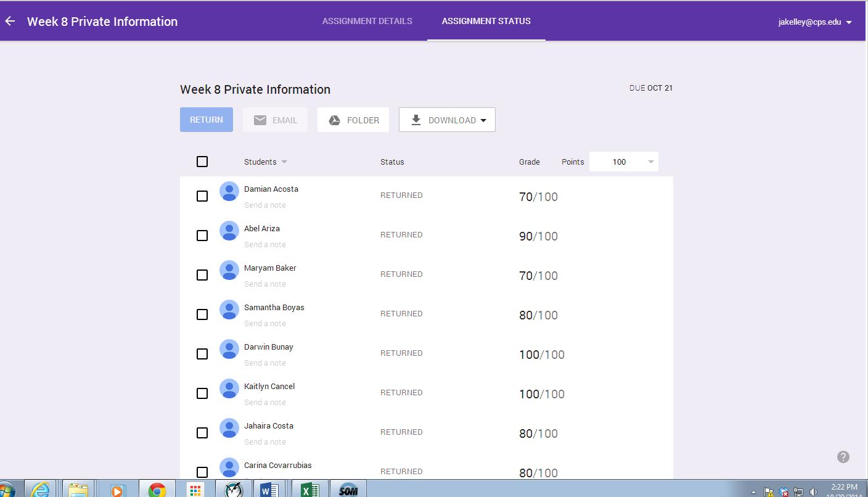Toggle the select-all students checkbox
This screenshot has height=497, width=868.
[202, 161]
